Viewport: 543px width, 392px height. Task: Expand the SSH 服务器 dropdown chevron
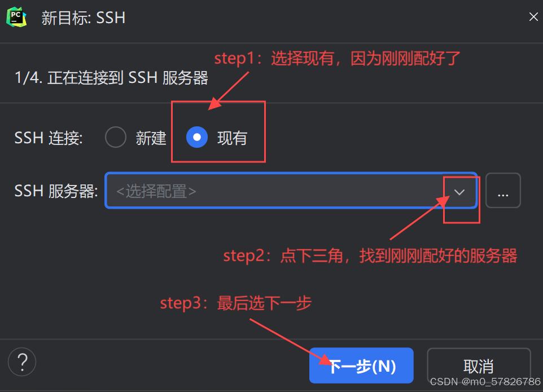tap(459, 192)
